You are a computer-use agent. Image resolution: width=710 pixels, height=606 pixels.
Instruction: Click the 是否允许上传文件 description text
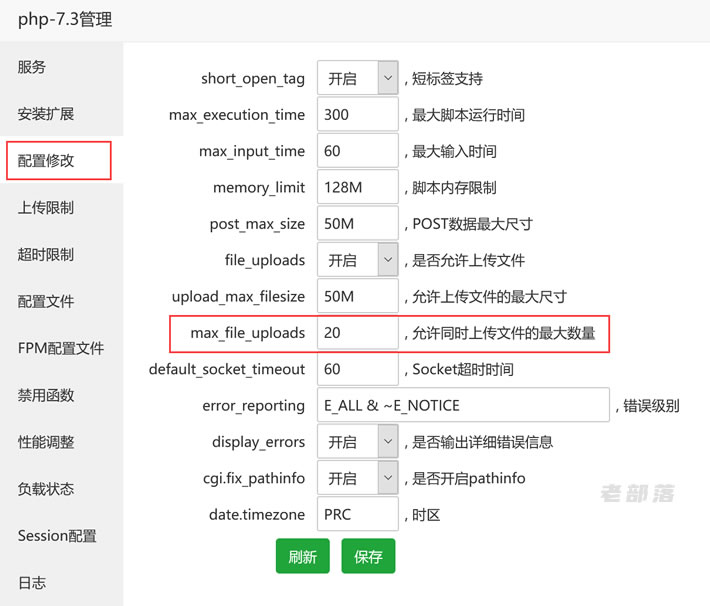tap(468, 260)
